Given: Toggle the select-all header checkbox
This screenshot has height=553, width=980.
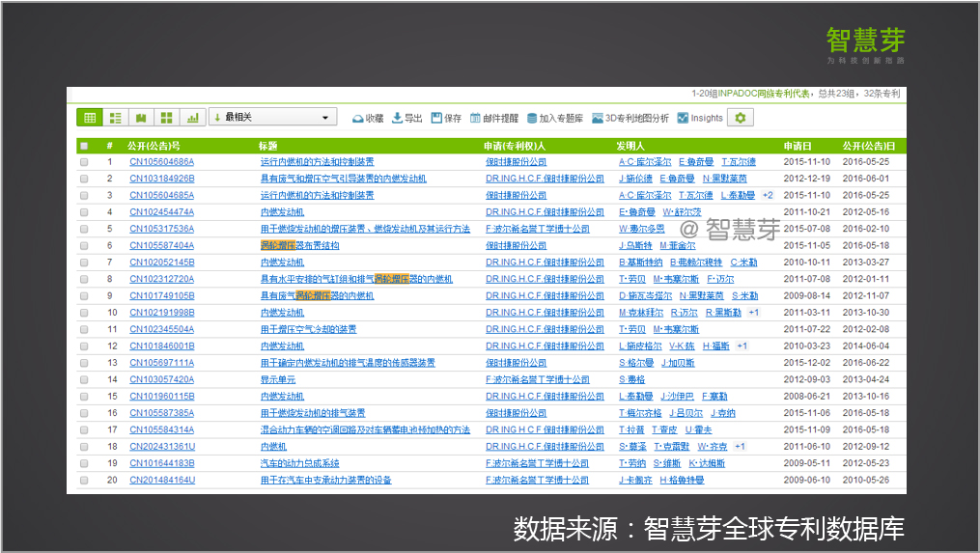Looking at the screenshot, I should pos(84,146).
